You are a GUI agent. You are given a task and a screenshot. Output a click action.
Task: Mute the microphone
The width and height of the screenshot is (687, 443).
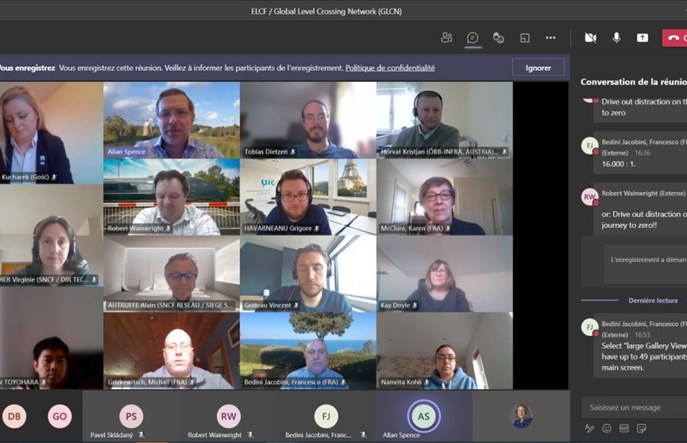(616, 38)
